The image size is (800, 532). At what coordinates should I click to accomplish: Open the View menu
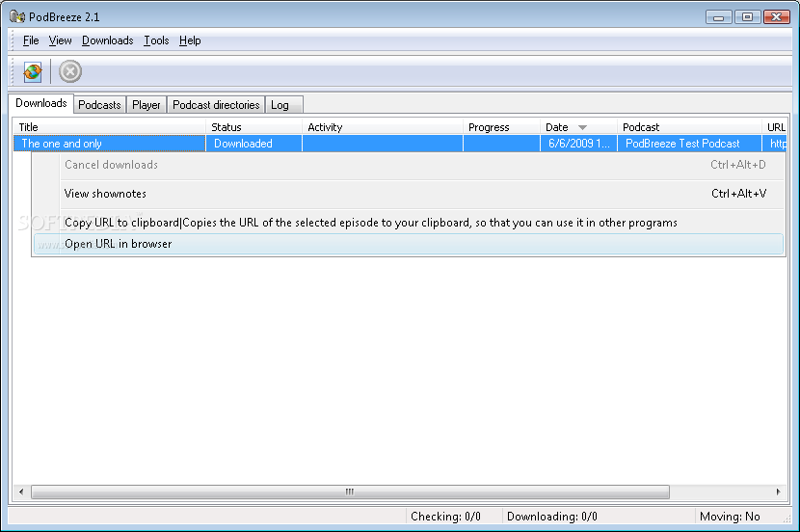[61, 40]
